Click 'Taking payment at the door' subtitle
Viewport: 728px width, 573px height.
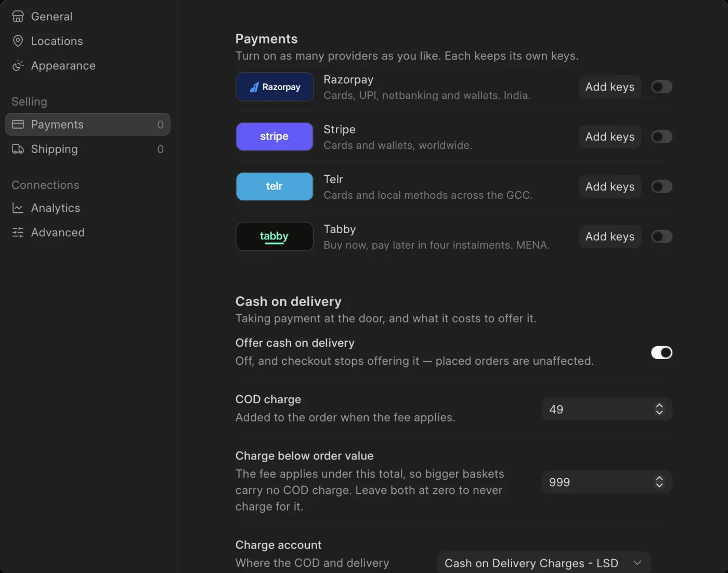(386, 319)
